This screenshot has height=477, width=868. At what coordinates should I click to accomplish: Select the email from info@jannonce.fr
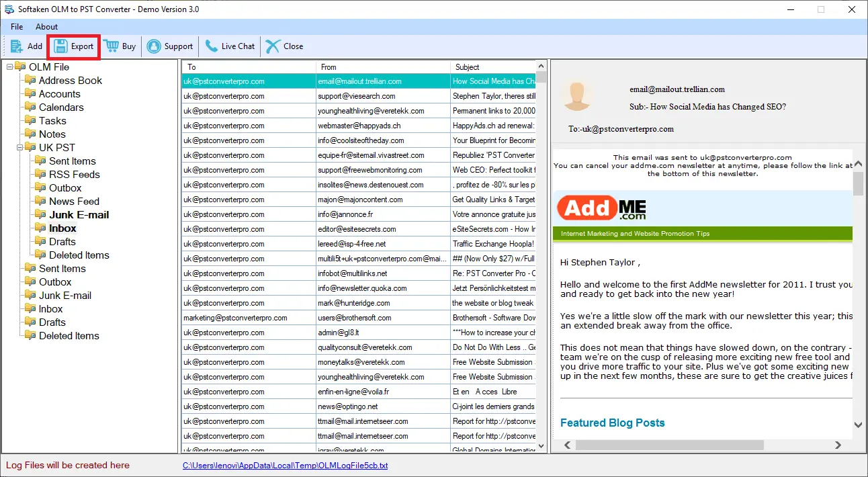tap(359, 214)
